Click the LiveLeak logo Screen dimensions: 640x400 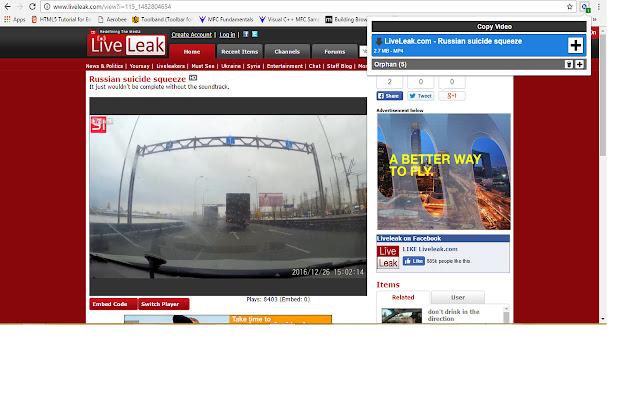(127, 44)
